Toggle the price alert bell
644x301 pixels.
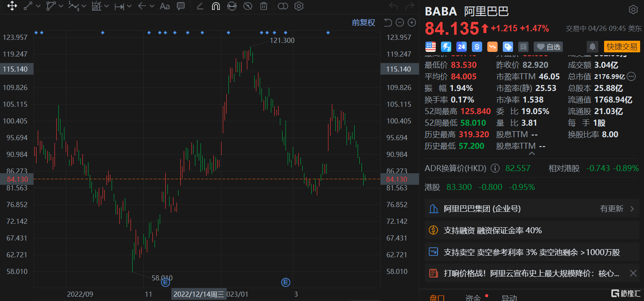coord(593,47)
